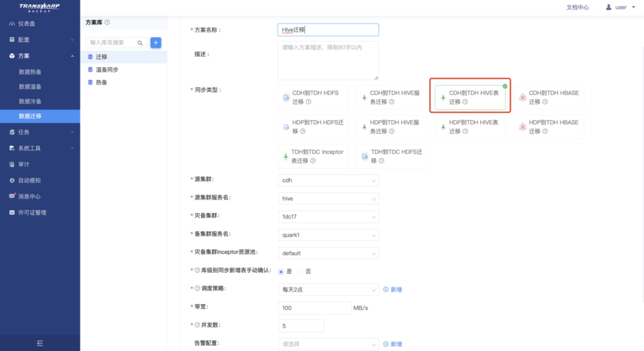The width and height of the screenshot is (644, 351).
Task: Click the blue plus icon to add a plan library
Action: pyautogui.click(x=156, y=43)
